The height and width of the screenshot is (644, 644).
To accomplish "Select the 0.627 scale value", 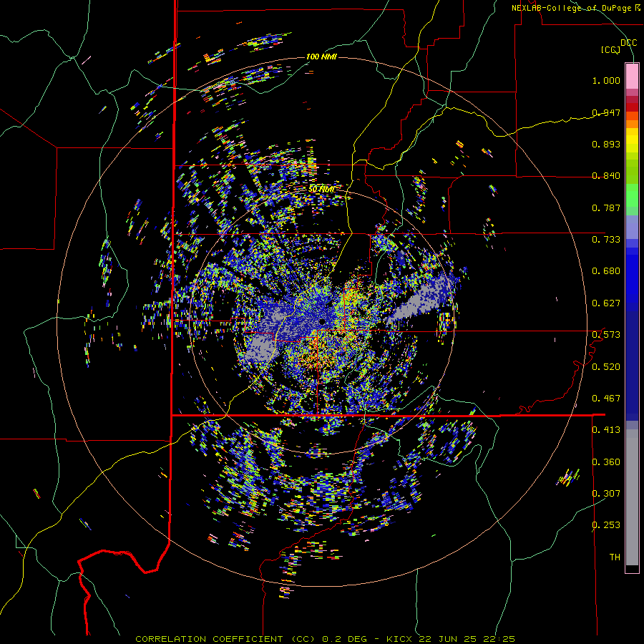I will click(x=606, y=303).
